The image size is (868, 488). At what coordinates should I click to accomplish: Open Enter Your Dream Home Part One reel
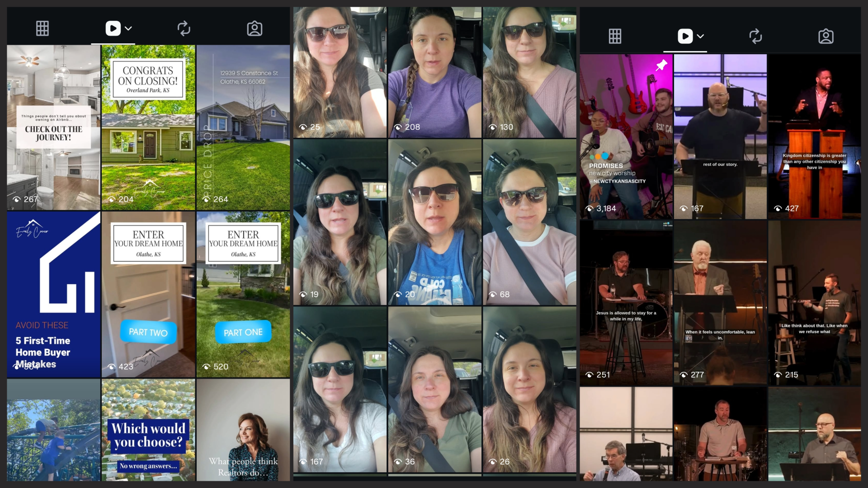pyautogui.click(x=243, y=295)
